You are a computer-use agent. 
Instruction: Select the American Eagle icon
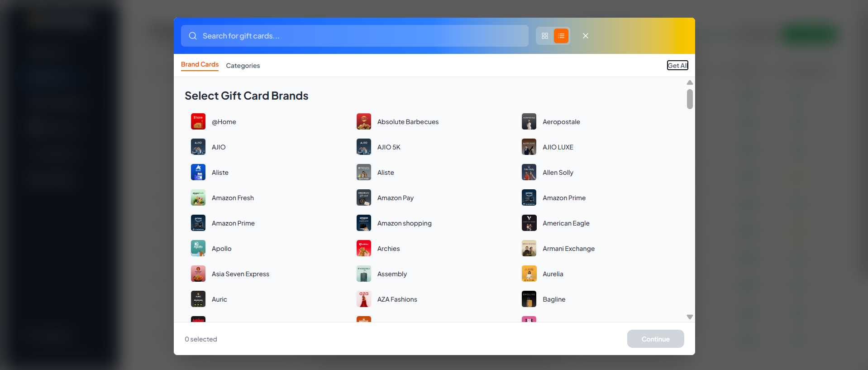pyautogui.click(x=529, y=223)
